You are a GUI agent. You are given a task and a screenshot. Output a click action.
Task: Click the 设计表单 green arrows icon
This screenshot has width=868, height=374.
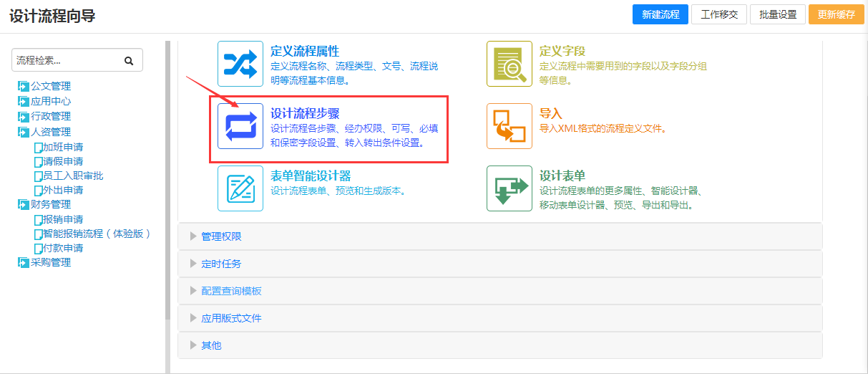click(x=509, y=188)
